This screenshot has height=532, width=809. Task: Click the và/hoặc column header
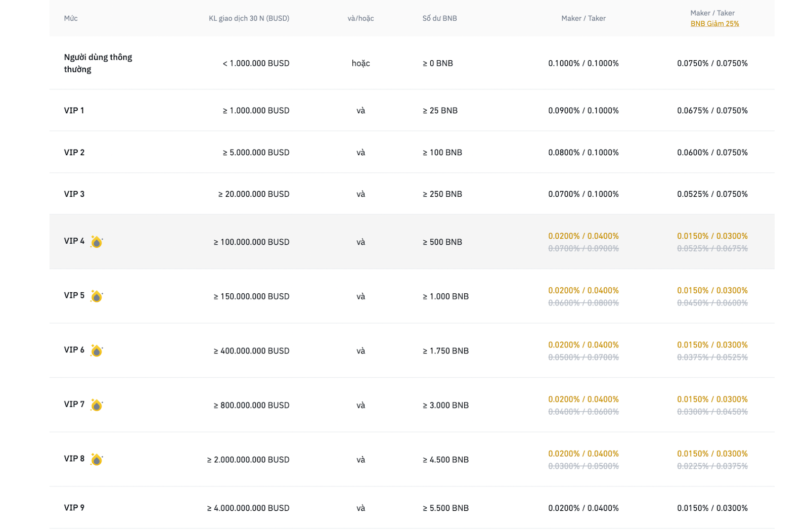click(361, 18)
